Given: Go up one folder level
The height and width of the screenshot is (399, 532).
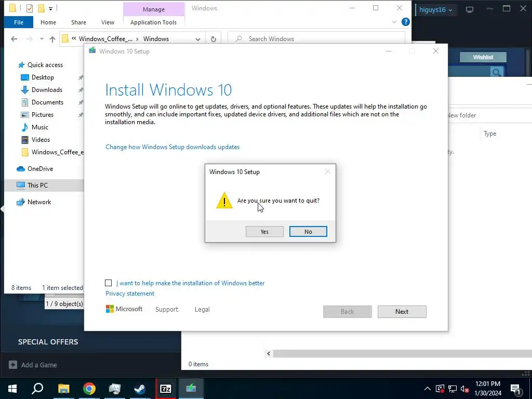Looking at the screenshot, I should pyautogui.click(x=52, y=39).
